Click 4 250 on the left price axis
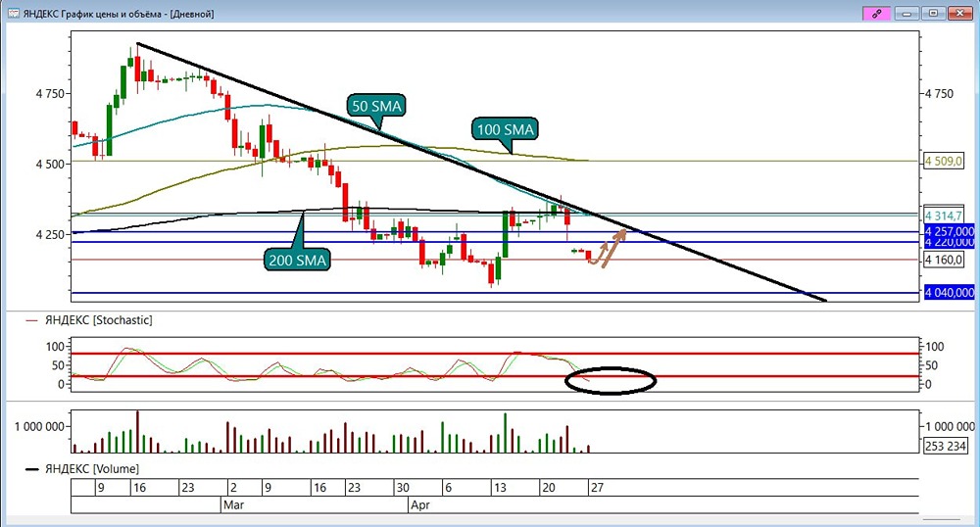This screenshot has height=527, width=980. pos(49,235)
